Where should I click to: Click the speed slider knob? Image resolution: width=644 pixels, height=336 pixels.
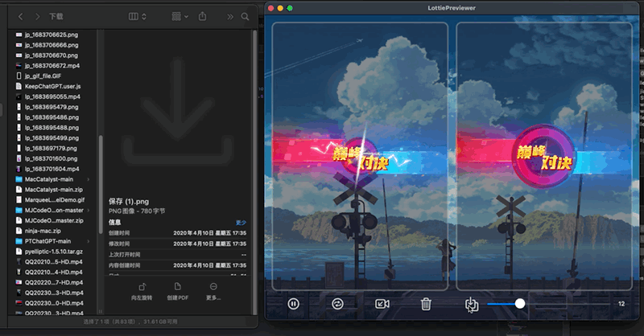coord(520,304)
